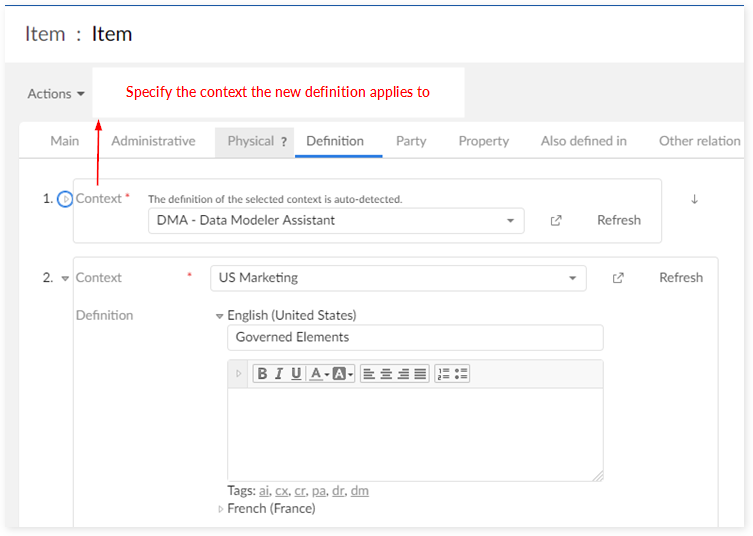The height and width of the screenshot is (536, 753).
Task: Align definition text to center
Action: coord(386,374)
